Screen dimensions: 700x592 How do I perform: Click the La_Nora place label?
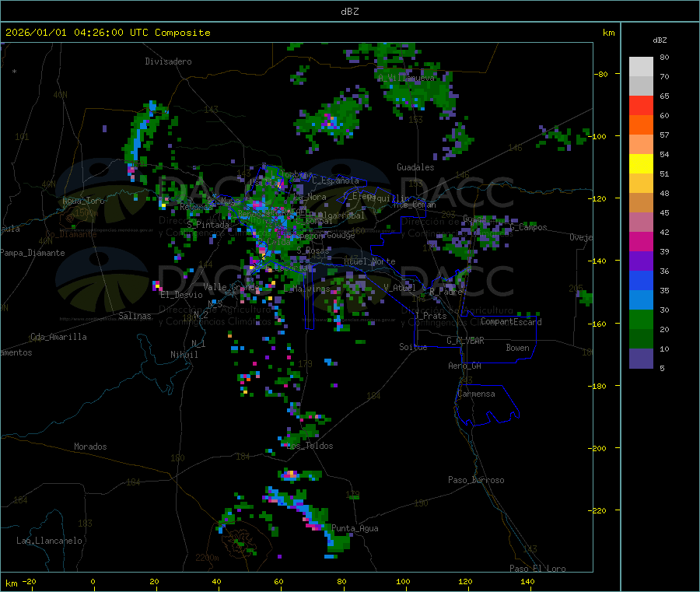click(x=310, y=198)
